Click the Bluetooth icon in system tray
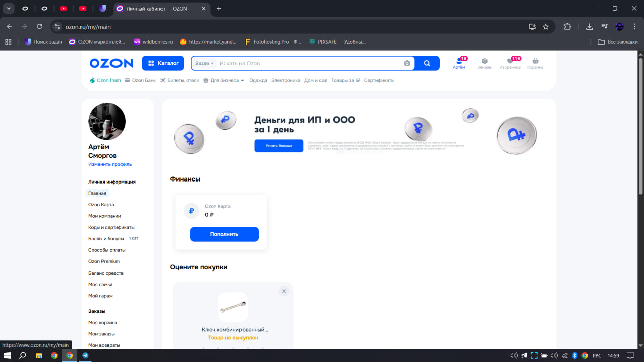The height and width of the screenshot is (362, 644). coord(574,355)
